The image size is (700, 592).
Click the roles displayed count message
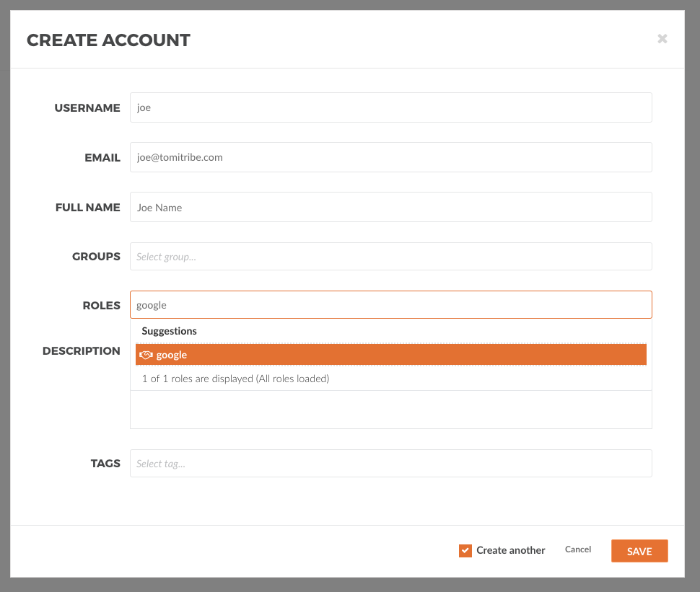[235, 379]
